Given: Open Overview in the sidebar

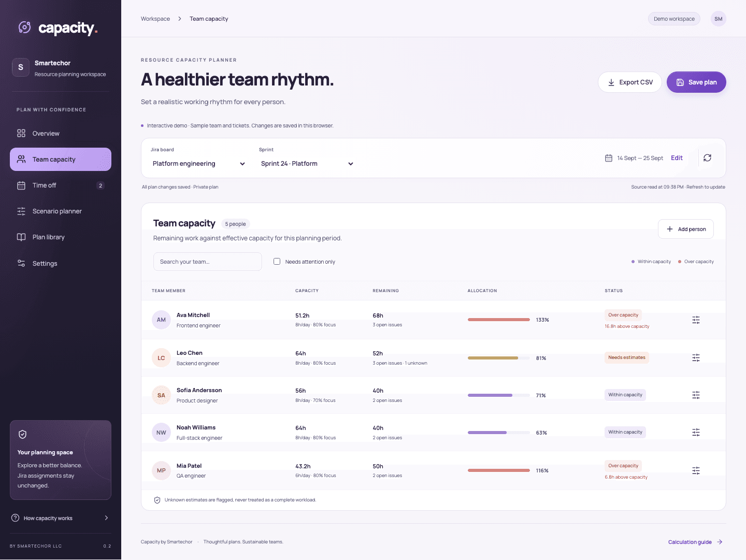Looking at the screenshot, I should (x=61, y=133).
